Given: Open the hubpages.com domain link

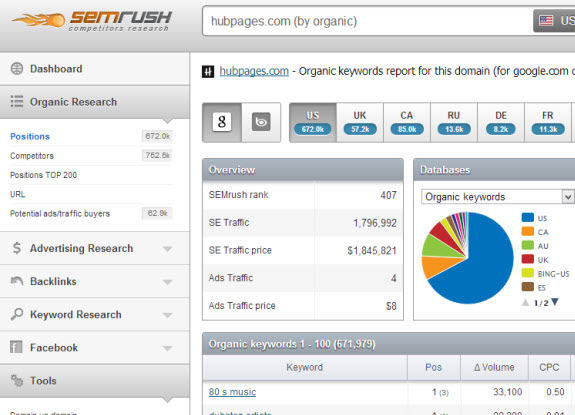Looking at the screenshot, I should pyautogui.click(x=254, y=71).
